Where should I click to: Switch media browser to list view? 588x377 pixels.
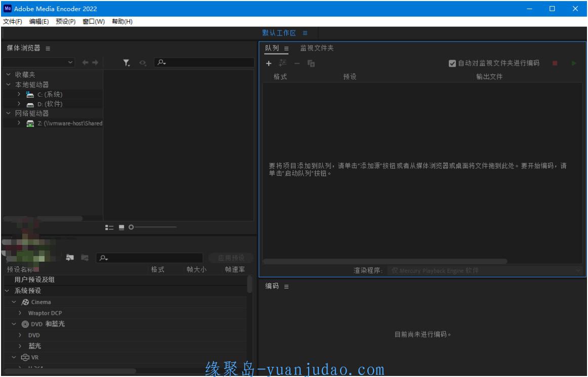[109, 227]
